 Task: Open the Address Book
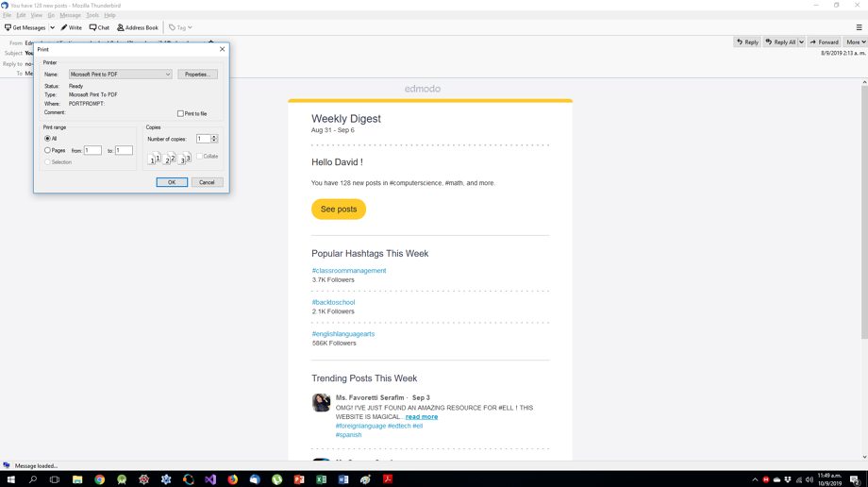tap(138, 27)
